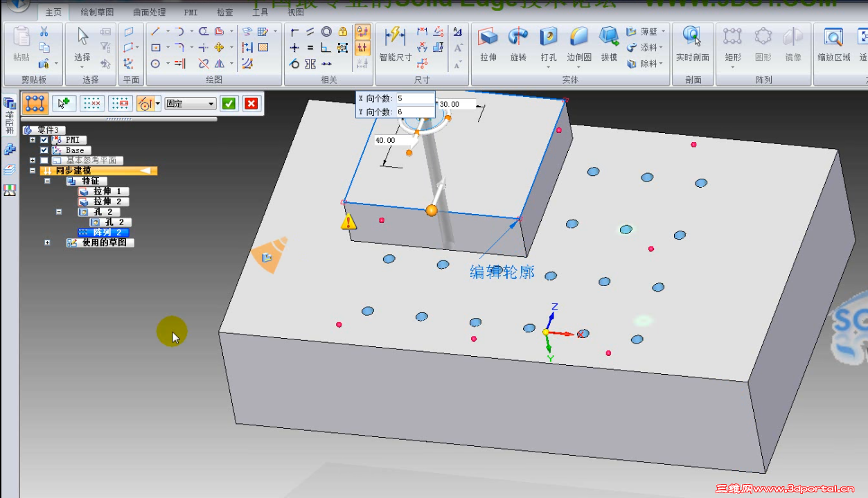
Task: Switch to the 检查 tab
Action: point(225,12)
